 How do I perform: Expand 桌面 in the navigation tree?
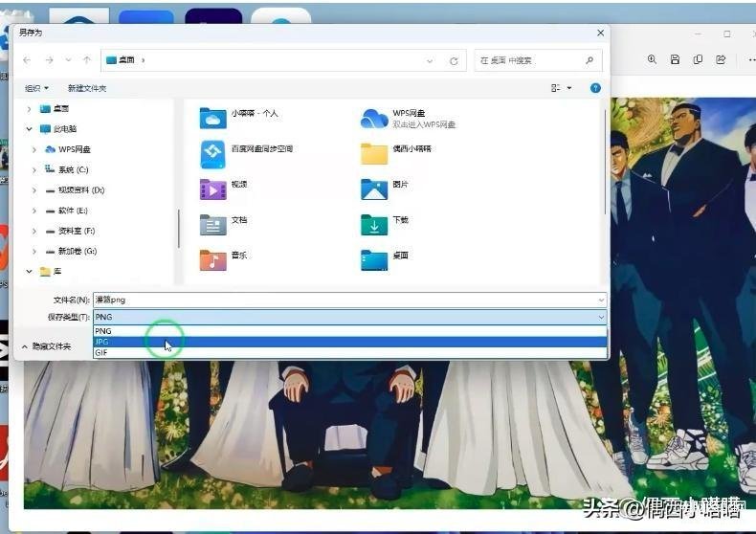point(29,109)
